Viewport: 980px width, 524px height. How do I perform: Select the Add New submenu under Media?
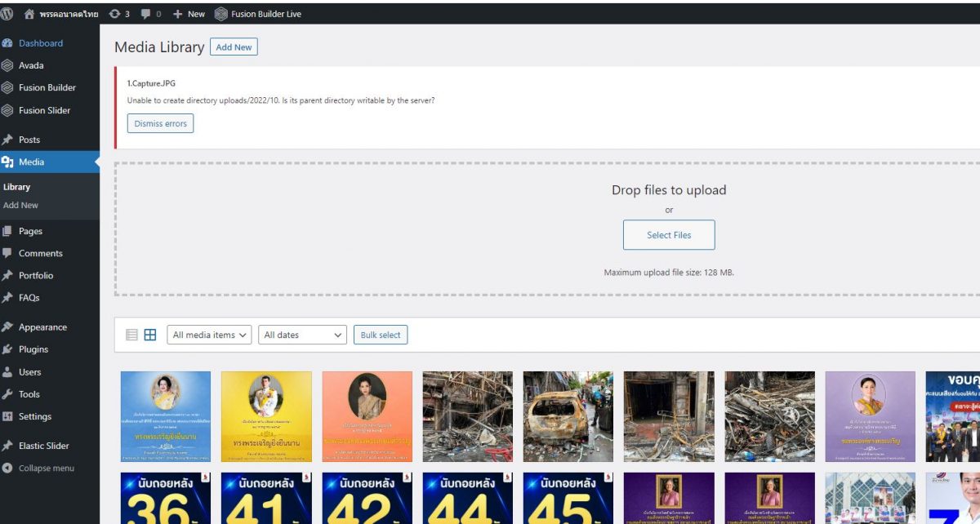(x=20, y=205)
